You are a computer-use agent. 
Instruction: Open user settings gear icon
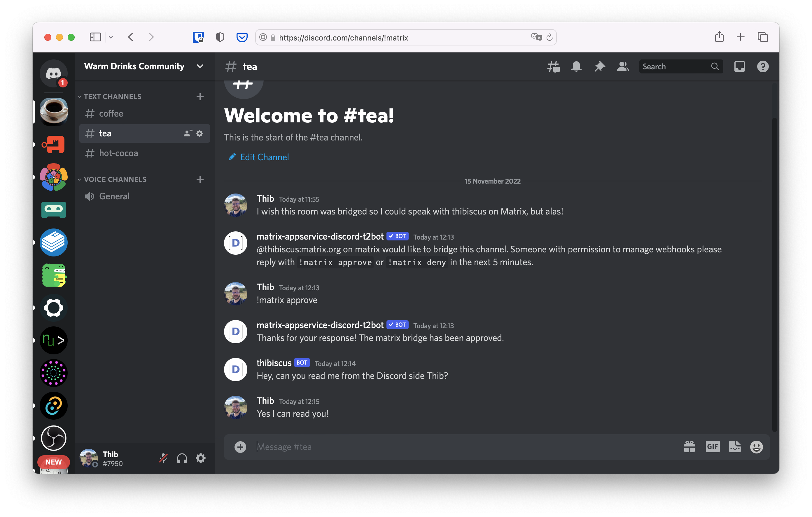[x=202, y=458]
